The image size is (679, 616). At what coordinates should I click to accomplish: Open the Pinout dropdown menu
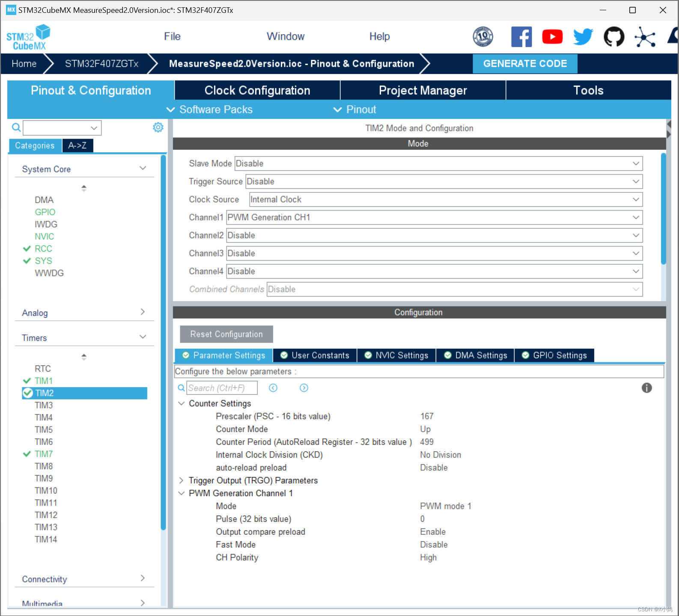(355, 110)
